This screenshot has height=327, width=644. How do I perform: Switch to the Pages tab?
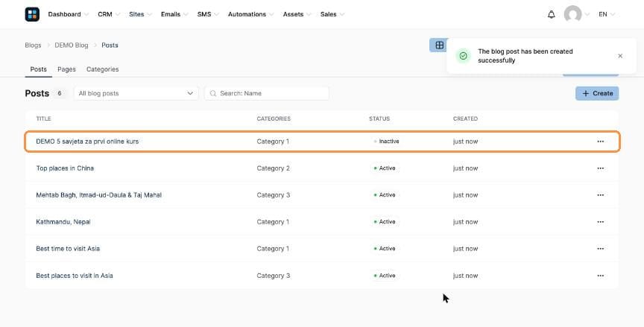[66, 69]
